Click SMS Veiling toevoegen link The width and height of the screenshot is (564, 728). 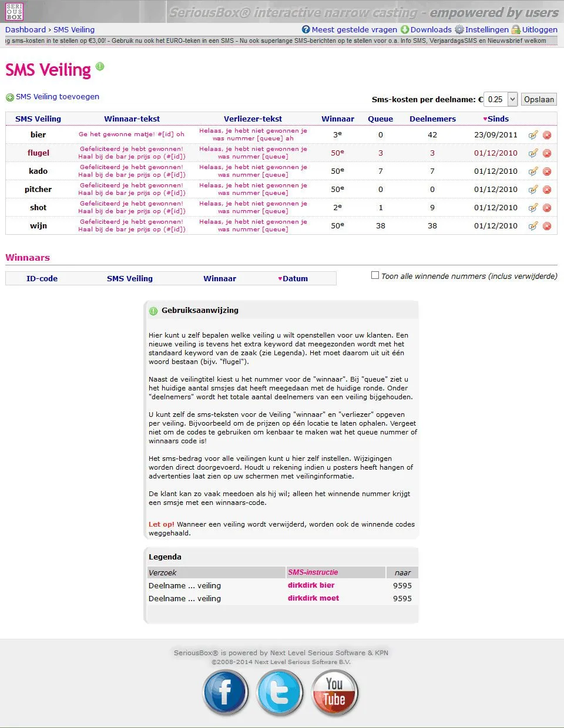[58, 97]
